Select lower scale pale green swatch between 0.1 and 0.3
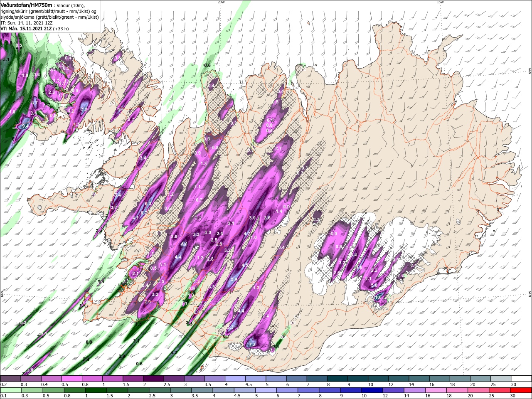 click(10, 390)
